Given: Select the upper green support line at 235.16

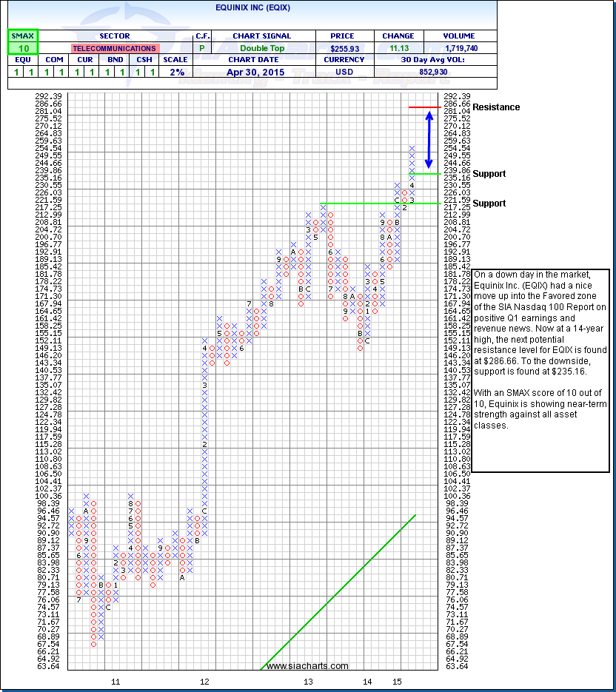Looking at the screenshot, I should (x=425, y=173).
